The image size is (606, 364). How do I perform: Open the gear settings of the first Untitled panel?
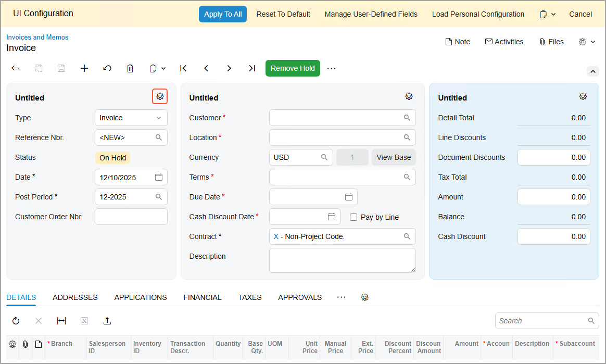click(160, 96)
